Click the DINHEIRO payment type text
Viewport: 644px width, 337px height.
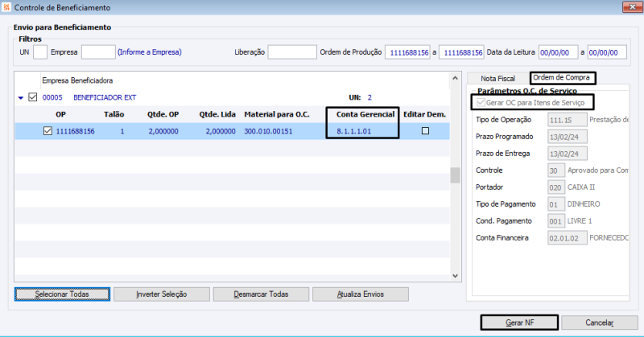pyautogui.click(x=584, y=204)
